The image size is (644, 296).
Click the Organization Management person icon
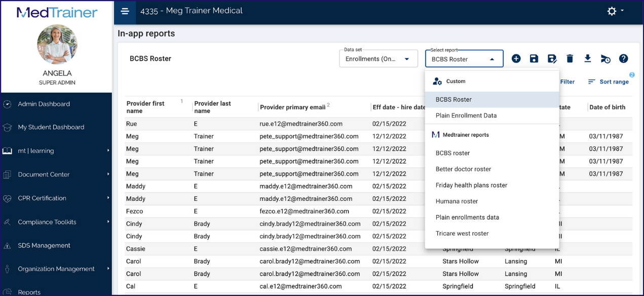click(x=7, y=269)
